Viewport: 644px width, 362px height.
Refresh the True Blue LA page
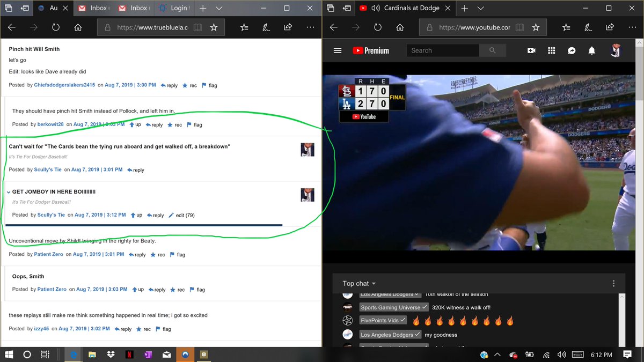click(56, 27)
